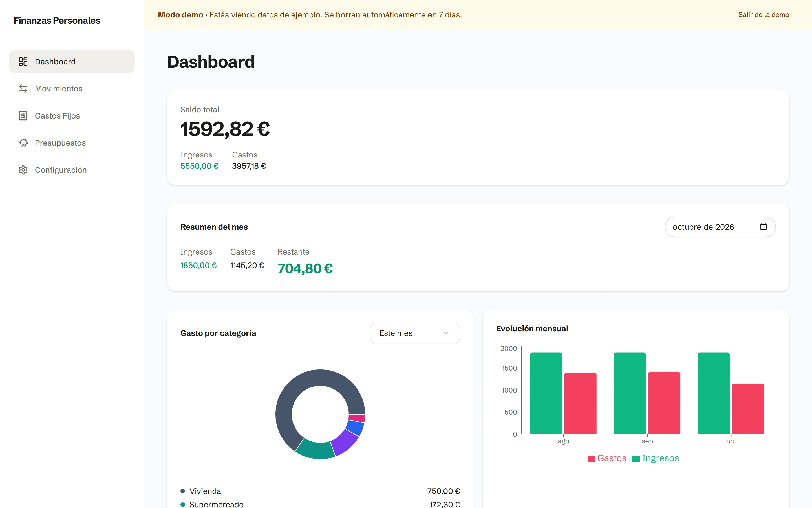Click the green ago income bar

click(546, 393)
